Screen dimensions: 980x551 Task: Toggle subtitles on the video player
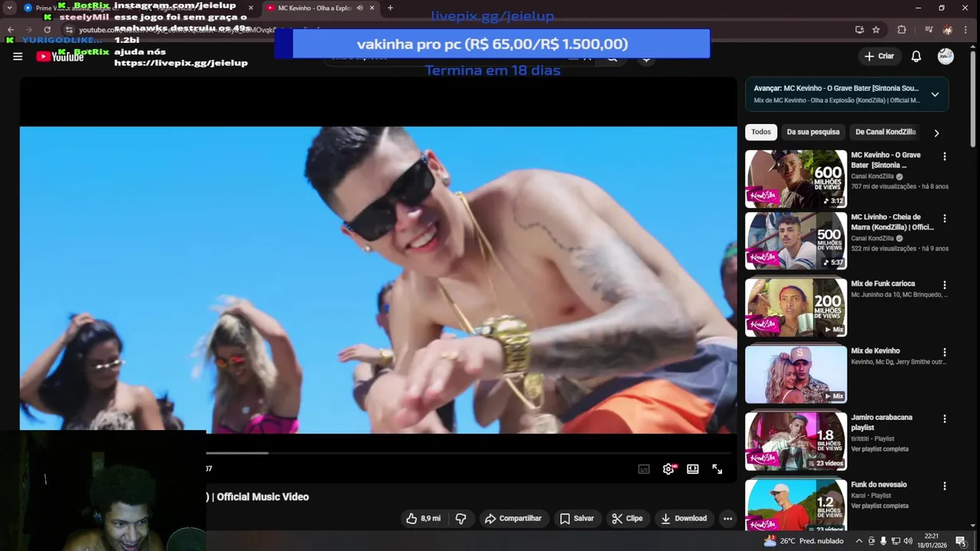(x=644, y=469)
